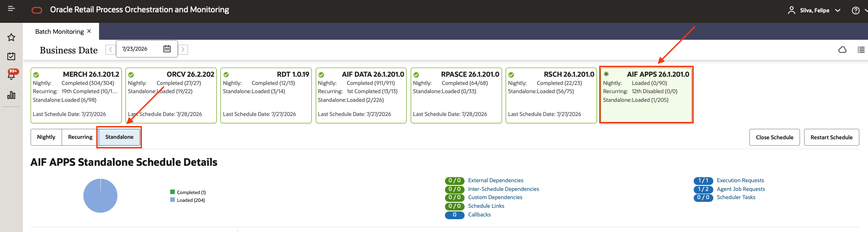Viewport: 868px width, 232px height.
Task: Open the Reports bar chart sidebar icon
Action: click(11, 95)
